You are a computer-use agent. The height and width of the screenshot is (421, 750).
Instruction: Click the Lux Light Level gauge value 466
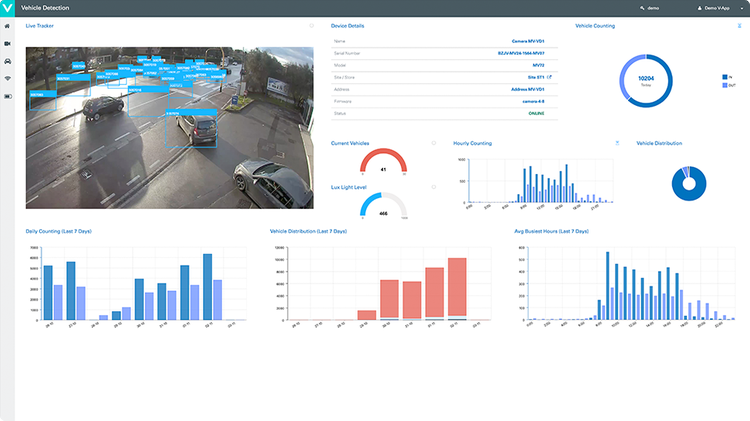click(383, 214)
